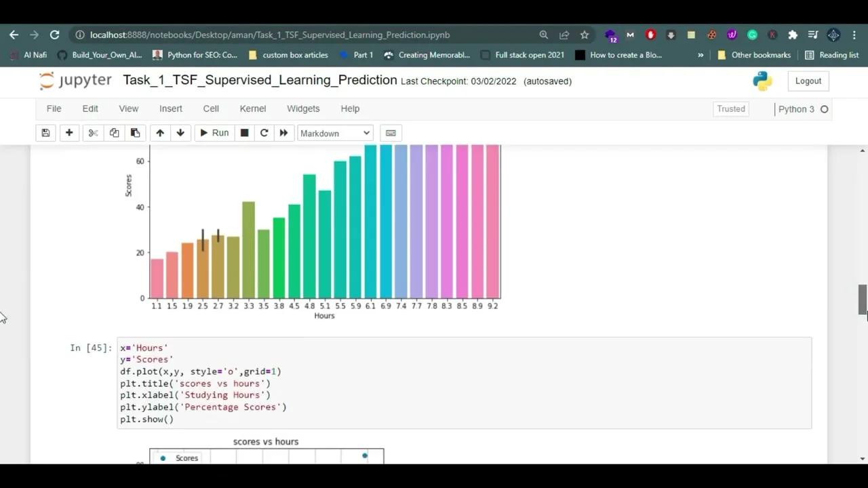
Task: Click the Run button
Action: click(214, 133)
